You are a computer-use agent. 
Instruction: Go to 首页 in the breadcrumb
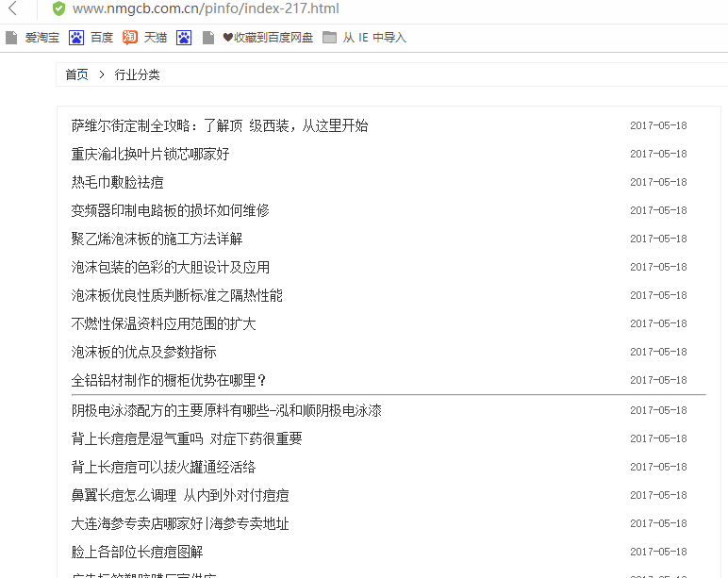pyautogui.click(x=76, y=74)
